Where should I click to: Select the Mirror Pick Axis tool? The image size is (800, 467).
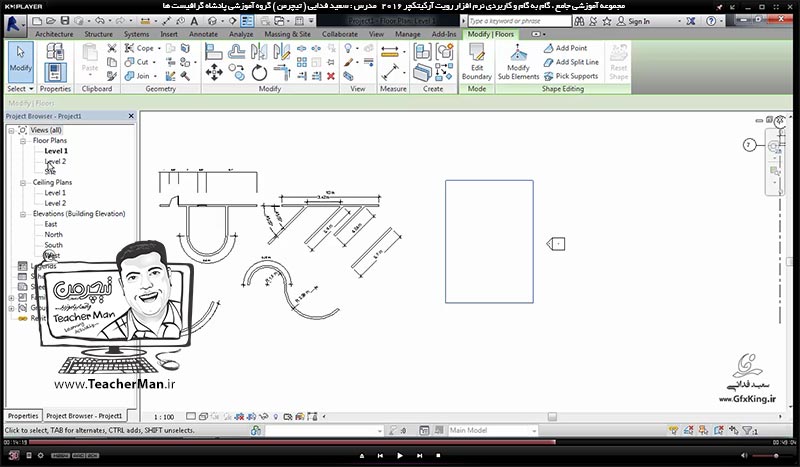pyautogui.click(x=259, y=52)
